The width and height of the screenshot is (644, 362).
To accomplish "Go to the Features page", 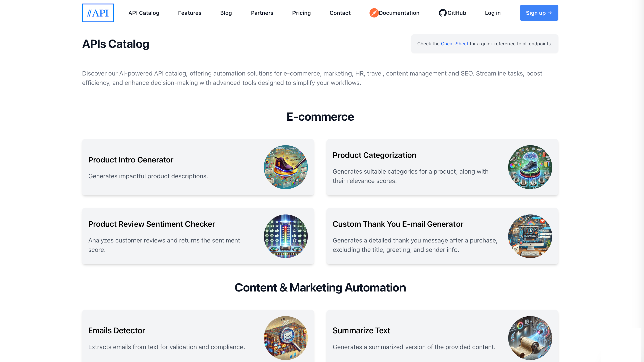I will click(x=190, y=13).
